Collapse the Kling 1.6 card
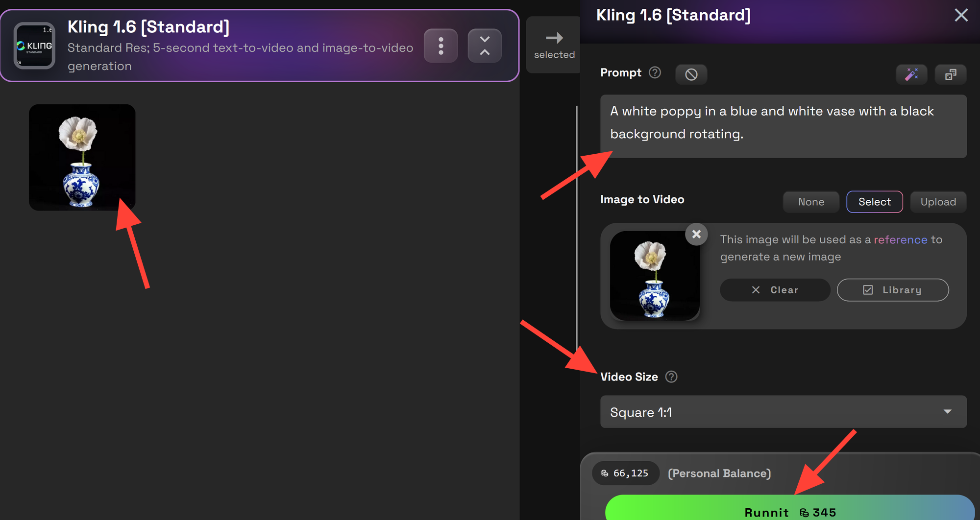The width and height of the screenshot is (980, 520). coord(485,46)
